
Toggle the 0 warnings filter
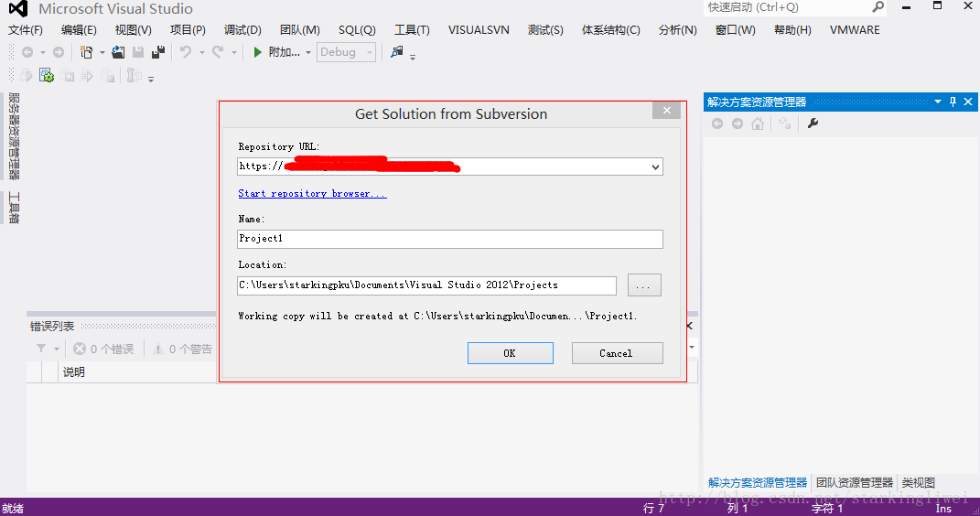coord(182,349)
